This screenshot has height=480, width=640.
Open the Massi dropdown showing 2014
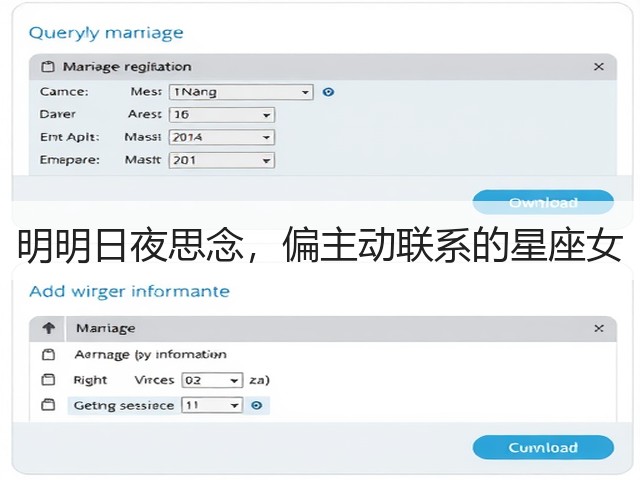pos(222,138)
